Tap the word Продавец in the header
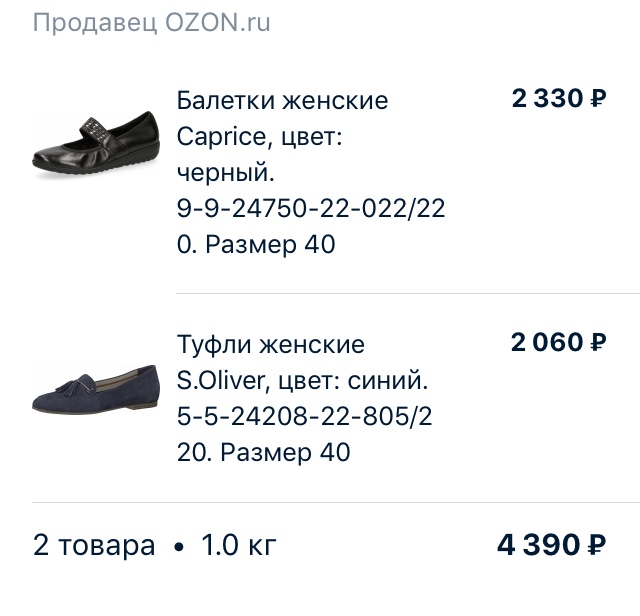This screenshot has width=640, height=616. [x=89, y=23]
